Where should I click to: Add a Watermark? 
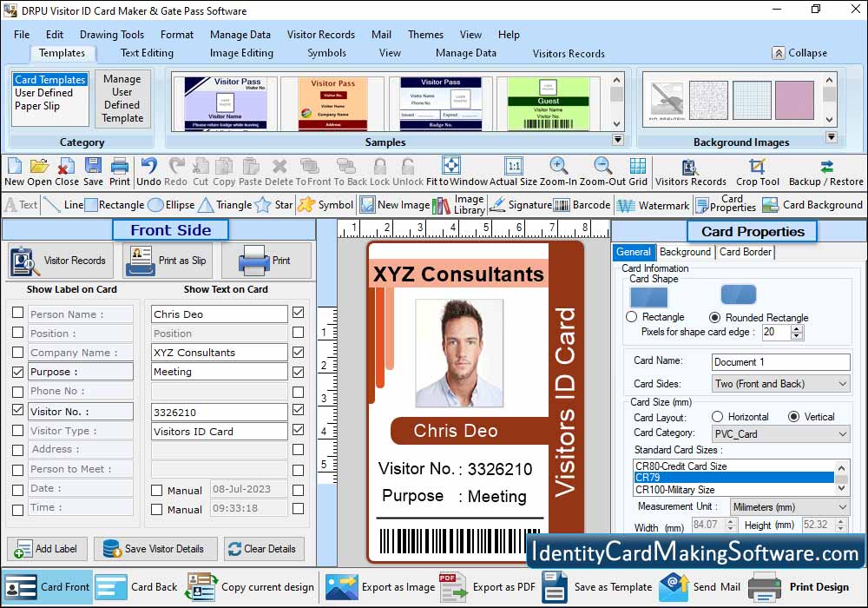pos(653,206)
